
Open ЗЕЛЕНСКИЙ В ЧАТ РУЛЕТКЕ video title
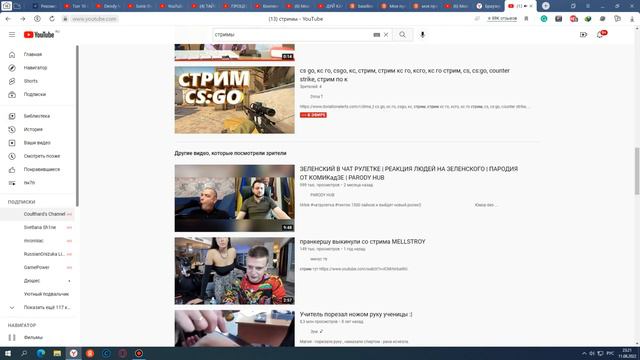coord(409,173)
